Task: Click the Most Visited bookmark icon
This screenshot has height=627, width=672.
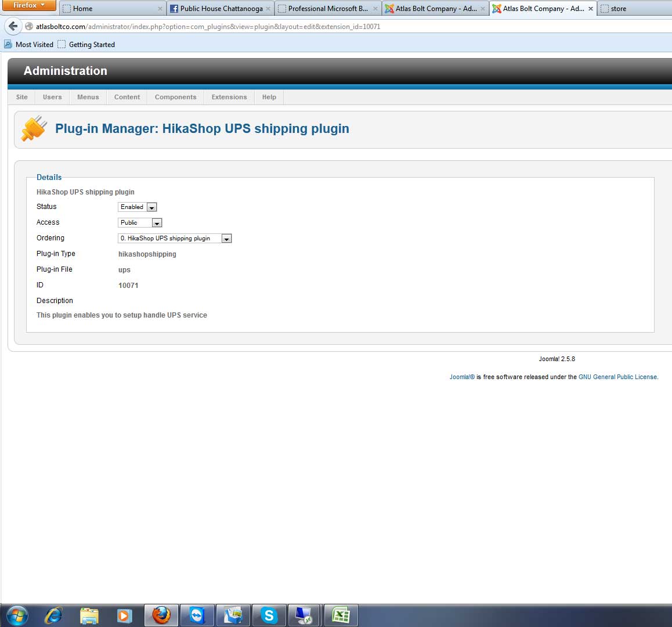Action: 8,44
